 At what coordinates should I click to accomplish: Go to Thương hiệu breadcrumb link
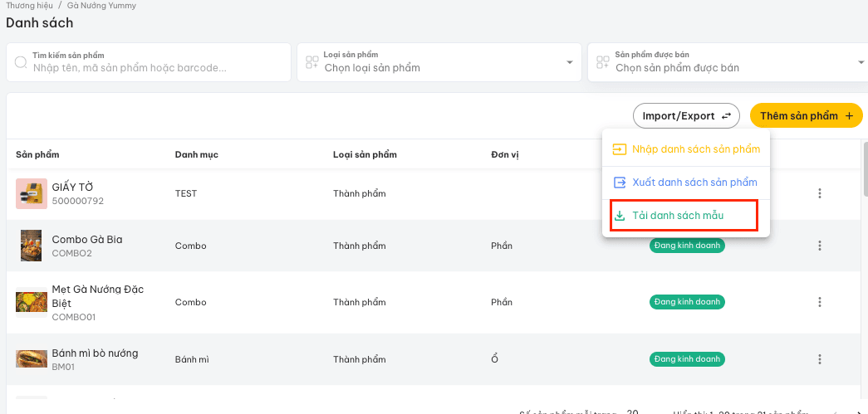click(x=29, y=6)
